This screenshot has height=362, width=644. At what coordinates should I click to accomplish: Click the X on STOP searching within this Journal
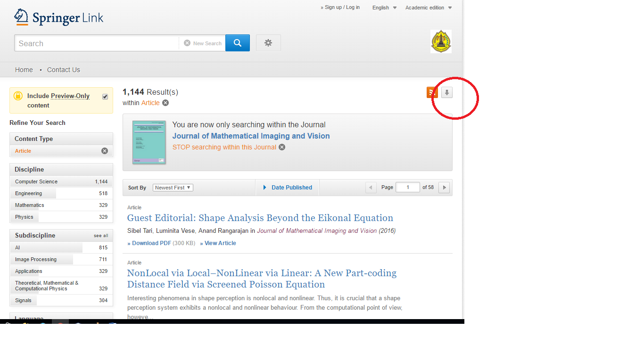(x=281, y=147)
